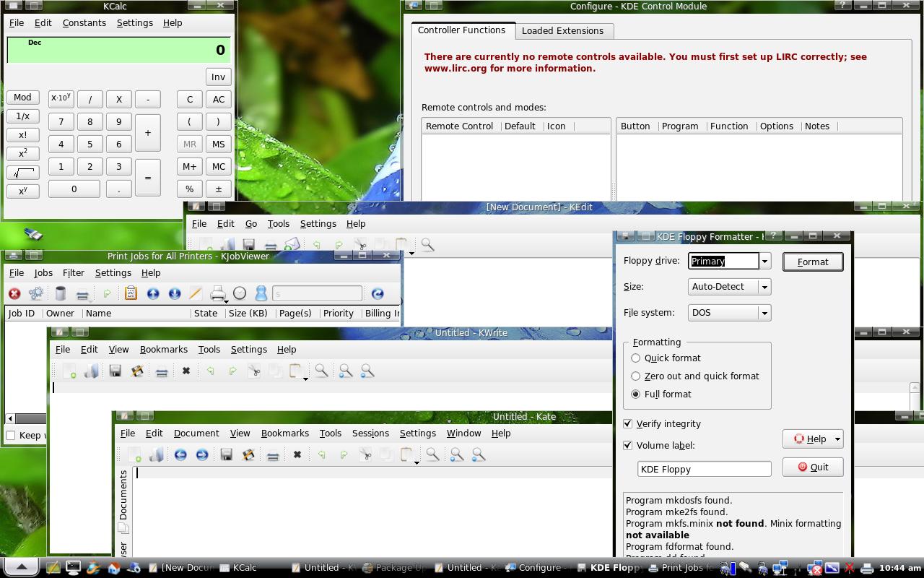The width and height of the screenshot is (924, 578).
Task: Click the Format button in Floppy Formatter
Action: click(x=813, y=262)
